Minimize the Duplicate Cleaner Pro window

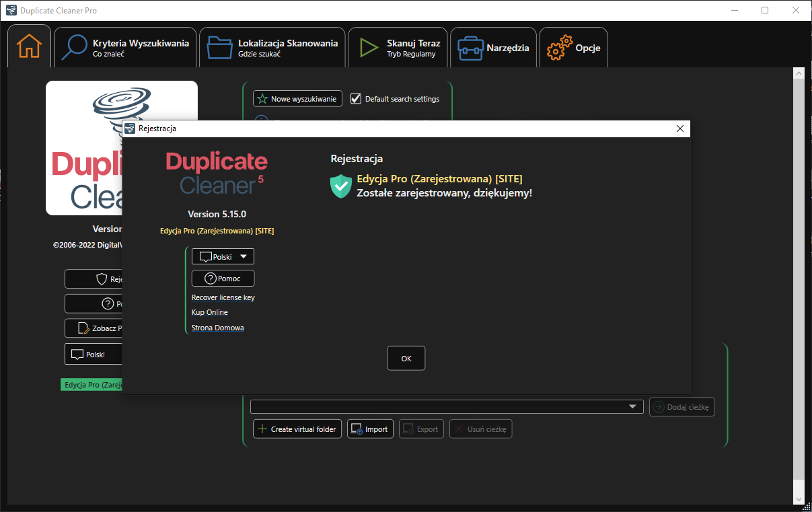[x=734, y=10]
